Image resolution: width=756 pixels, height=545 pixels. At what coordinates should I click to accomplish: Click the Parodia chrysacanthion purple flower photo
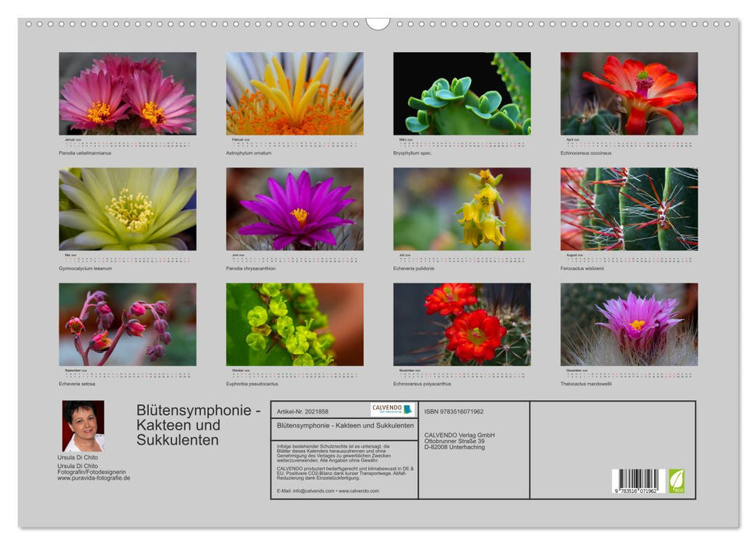[294, 209]
